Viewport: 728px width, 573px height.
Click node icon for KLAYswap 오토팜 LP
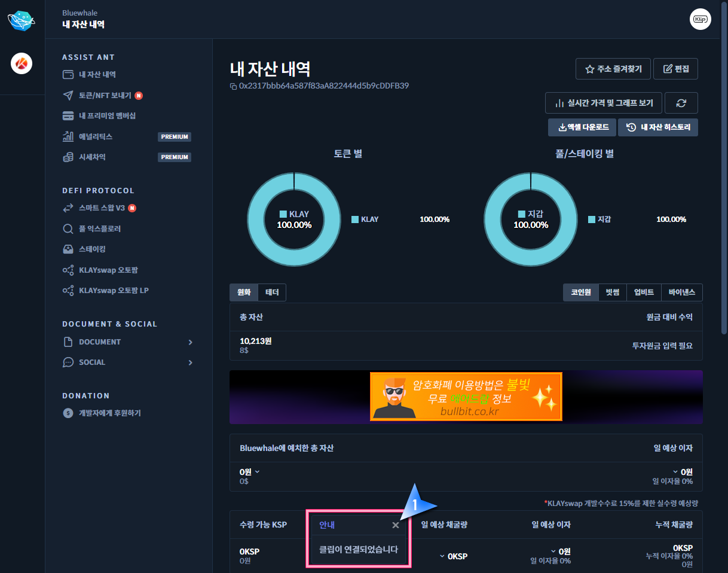click(68, 290)
